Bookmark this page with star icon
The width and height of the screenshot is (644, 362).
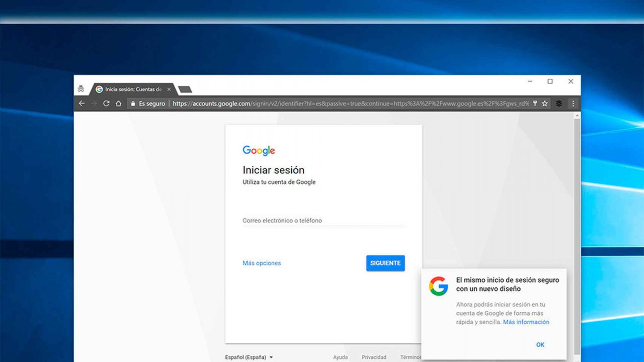(544, 104)
